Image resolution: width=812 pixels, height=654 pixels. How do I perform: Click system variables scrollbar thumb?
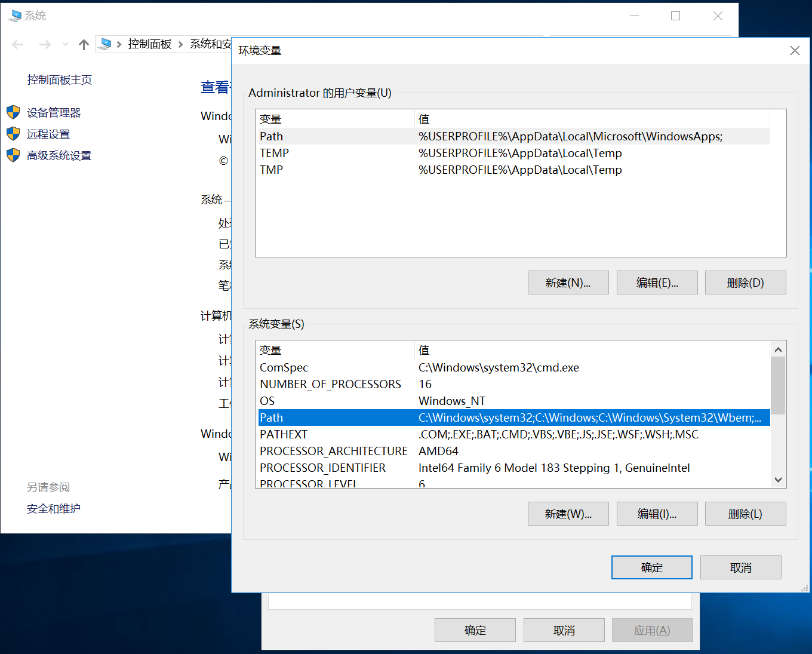coord(778,385)
